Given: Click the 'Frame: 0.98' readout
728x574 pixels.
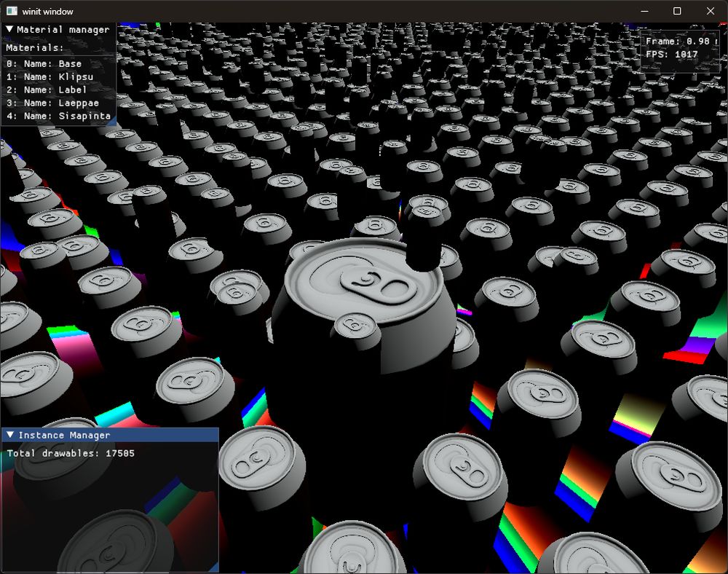Looking at the screenshot, I should click(x=677, y=41).
